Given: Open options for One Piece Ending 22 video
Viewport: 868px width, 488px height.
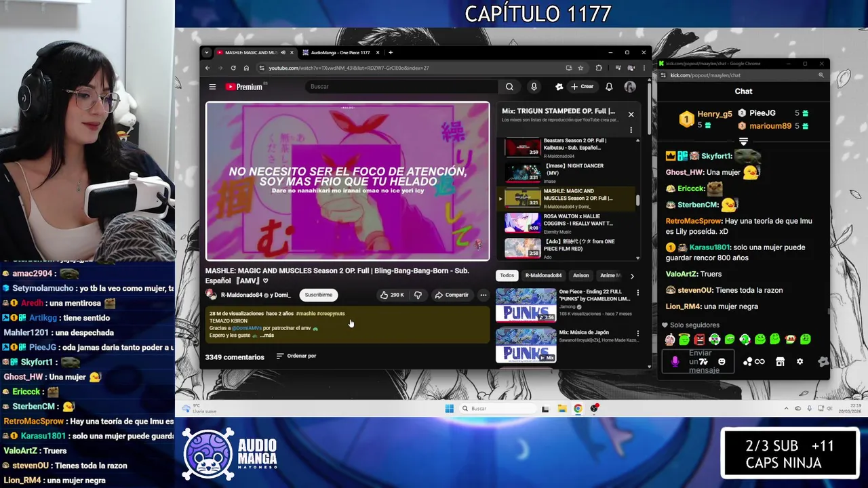Looking at the screenshot, I should [637, 293].
